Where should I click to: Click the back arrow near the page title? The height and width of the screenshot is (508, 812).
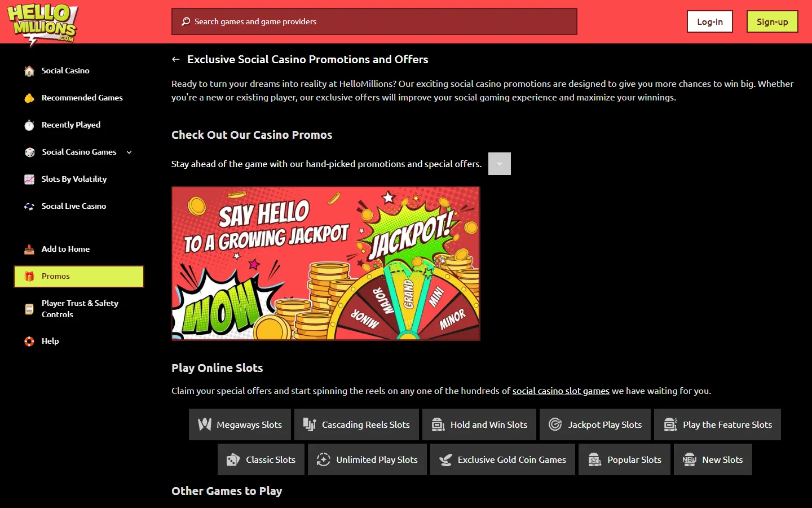(175, 59)
